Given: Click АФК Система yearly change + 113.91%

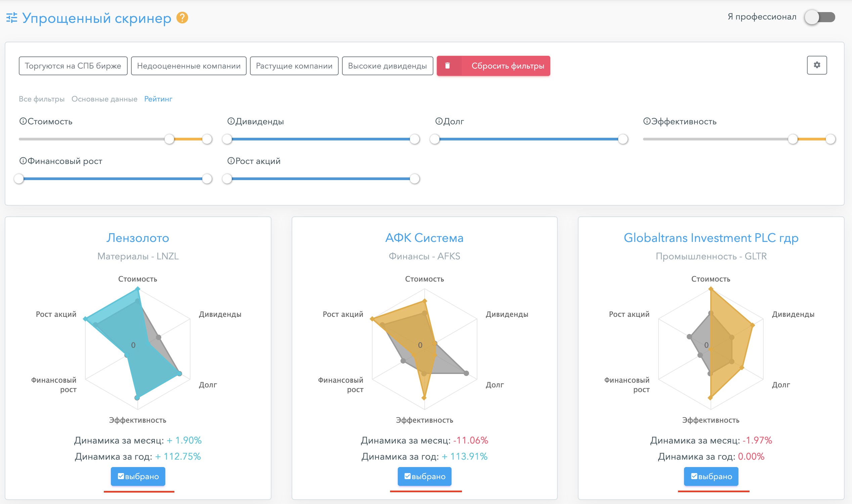Looking at the screenshot, I should 465,456.
